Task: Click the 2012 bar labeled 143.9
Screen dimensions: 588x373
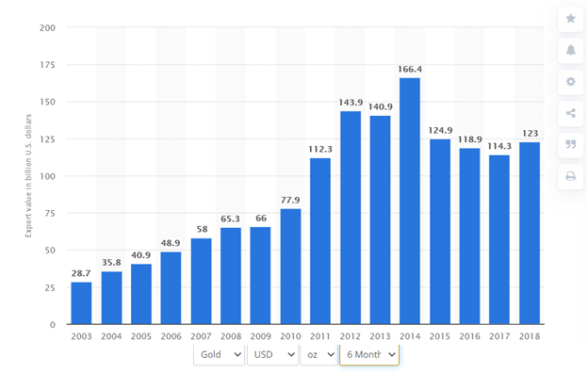Action: 351,218
